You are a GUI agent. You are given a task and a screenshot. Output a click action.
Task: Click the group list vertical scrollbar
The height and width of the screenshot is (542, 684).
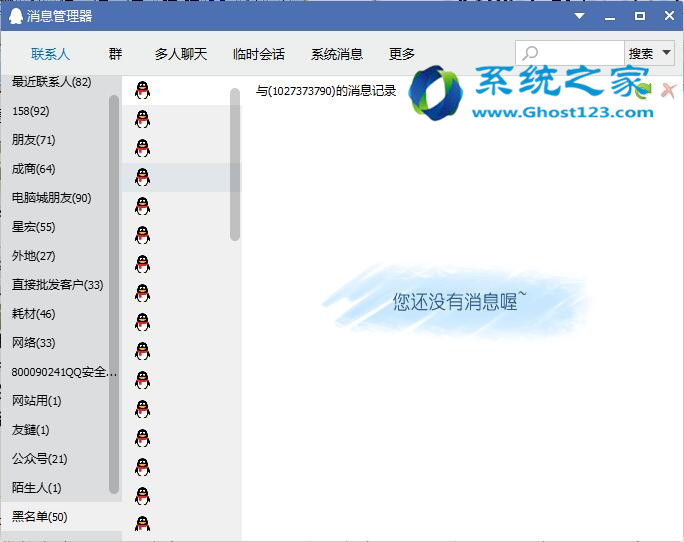[x=114, y=294]
